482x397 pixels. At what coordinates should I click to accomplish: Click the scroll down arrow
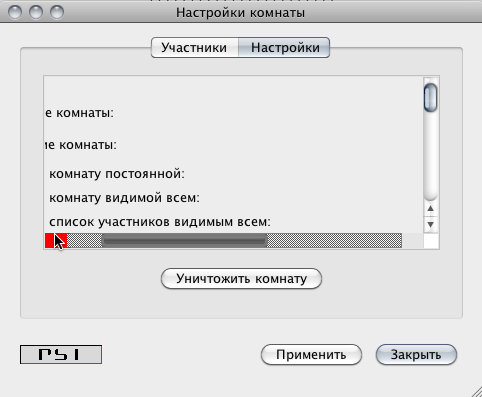[x=430, y=225]
